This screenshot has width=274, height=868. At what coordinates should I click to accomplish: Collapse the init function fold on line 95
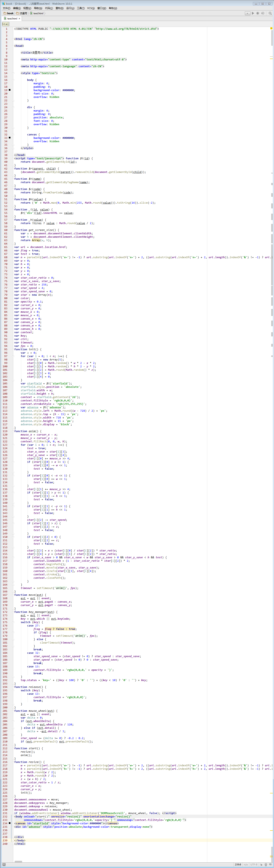click(x=13, y=349)
